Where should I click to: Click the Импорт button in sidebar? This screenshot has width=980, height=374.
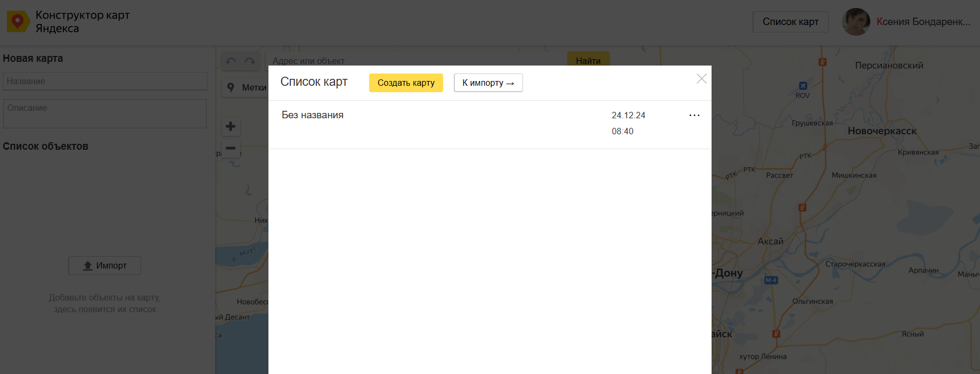105,265
